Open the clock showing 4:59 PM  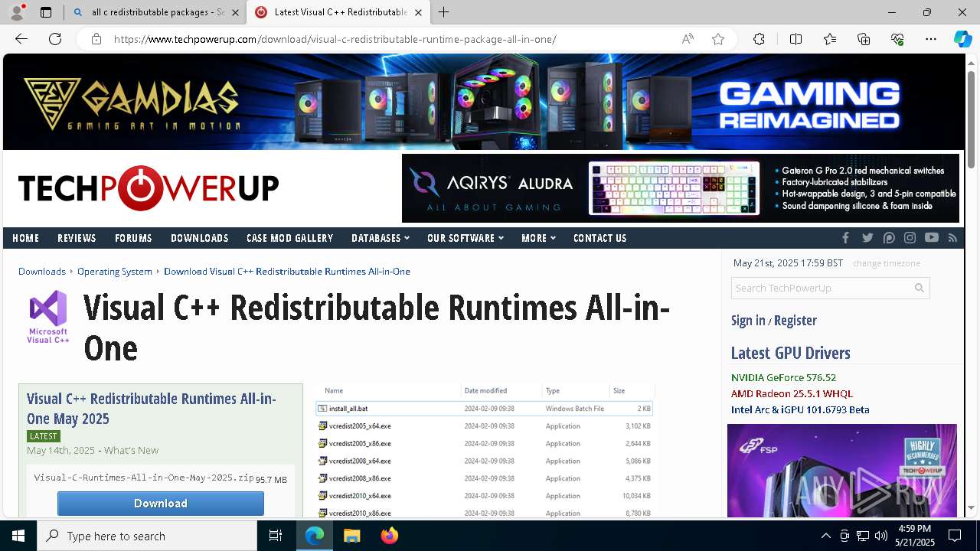[914, 536]
